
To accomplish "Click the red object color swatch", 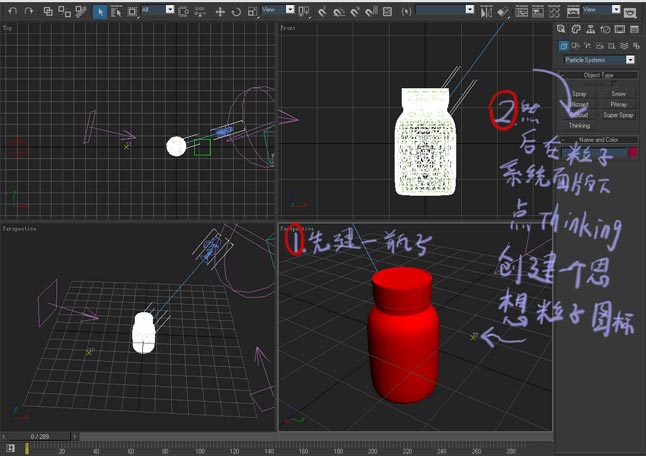I will 632,152.
